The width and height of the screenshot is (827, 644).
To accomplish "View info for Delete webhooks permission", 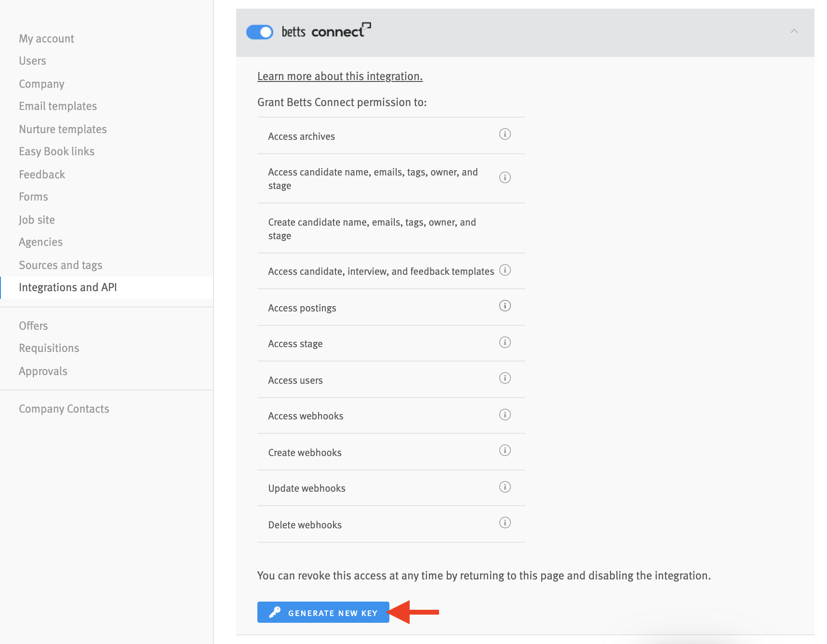I will point(505,523).
